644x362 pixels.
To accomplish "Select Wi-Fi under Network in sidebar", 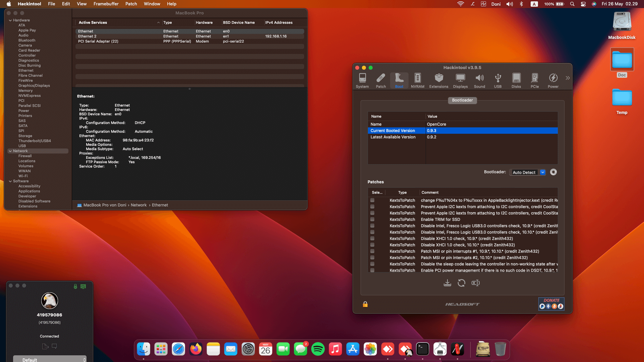I will pos(23,176).
